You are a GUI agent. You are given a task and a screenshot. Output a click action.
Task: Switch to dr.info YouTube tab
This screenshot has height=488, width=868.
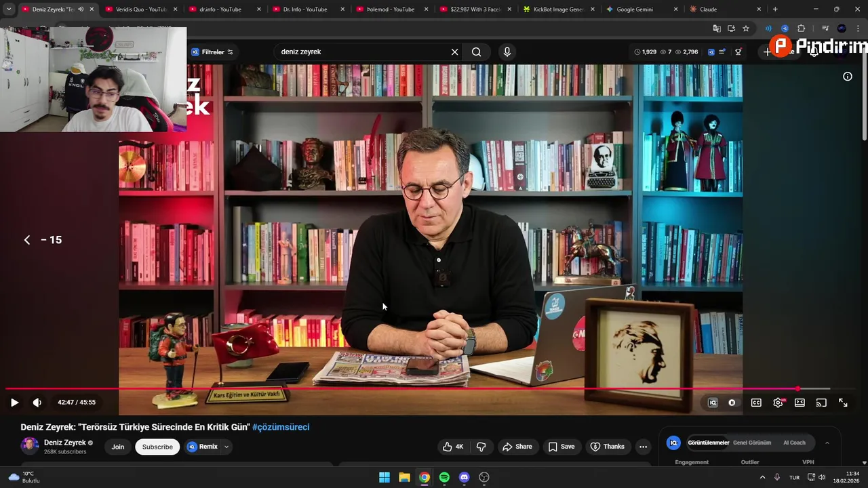click(223, 9)
